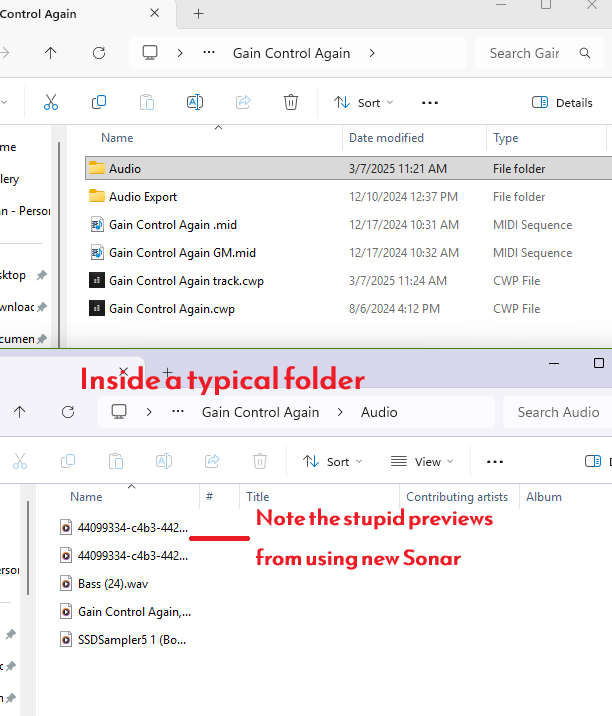Open See more ellipsis menu in top toolbar

(x=430, y=102)
